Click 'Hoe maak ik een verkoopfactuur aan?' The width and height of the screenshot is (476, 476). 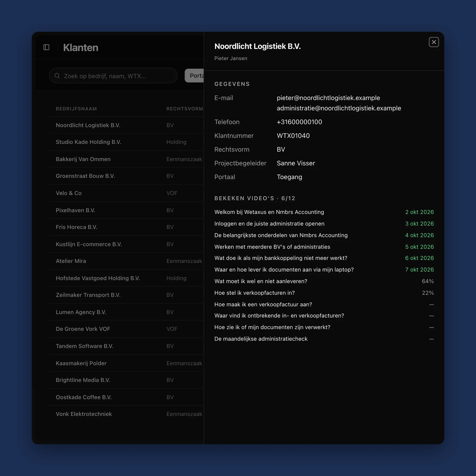click(263, 304)
